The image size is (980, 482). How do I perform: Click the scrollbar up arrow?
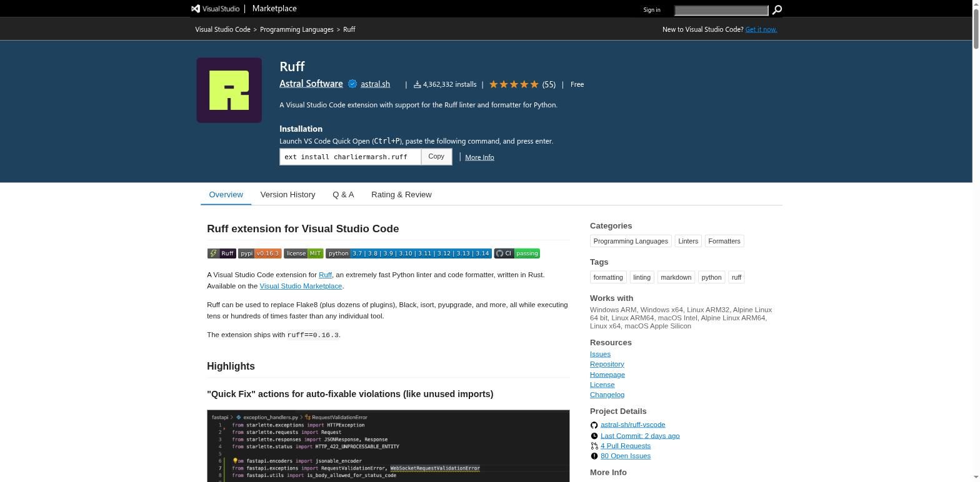click(976, 4)
